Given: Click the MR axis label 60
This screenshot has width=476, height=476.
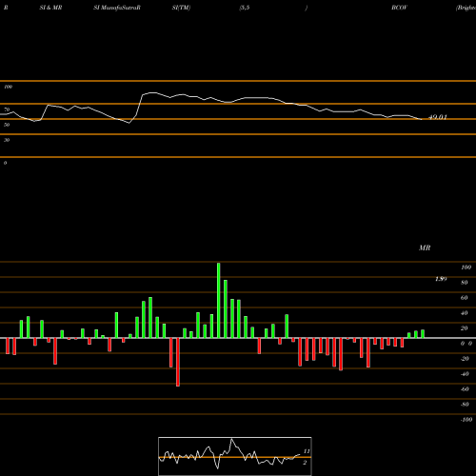Looking at the screenshot, I should (x=465, y=298).
